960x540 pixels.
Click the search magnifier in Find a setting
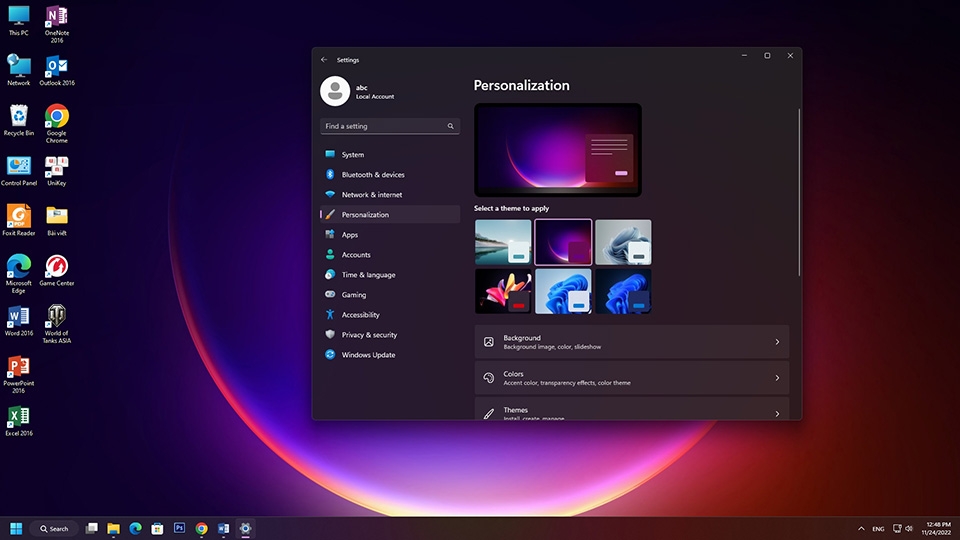click(451, 126)
